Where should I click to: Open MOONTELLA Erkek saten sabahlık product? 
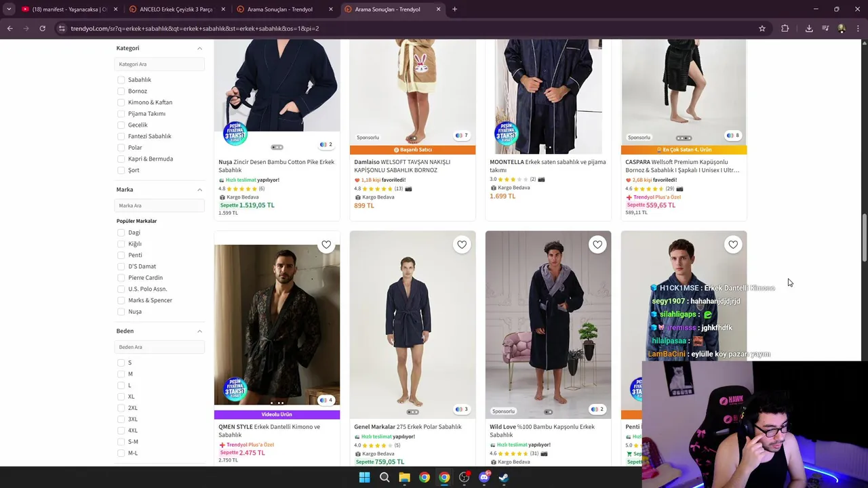(x=547, y=166)
